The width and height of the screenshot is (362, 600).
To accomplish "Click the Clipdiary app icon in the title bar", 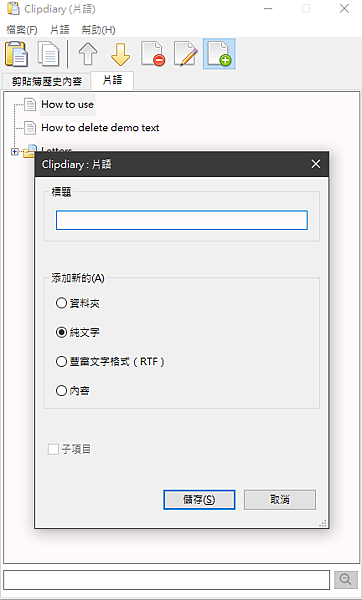I will coord(13,8).
